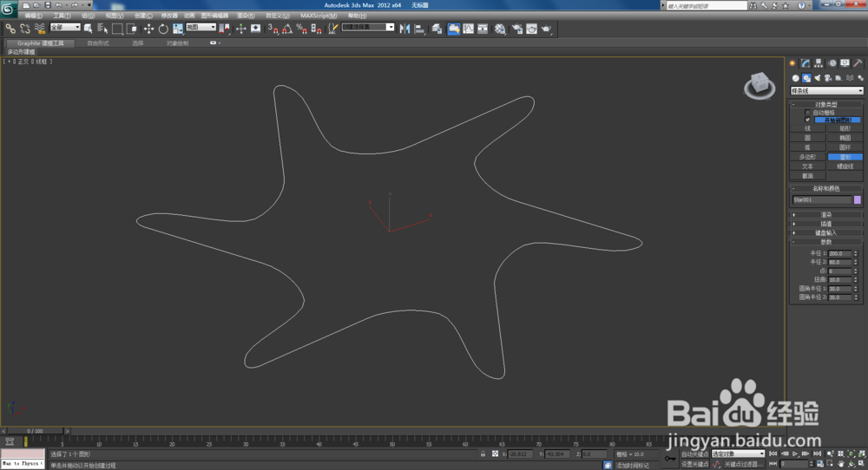The image size is (868, 470).
Task: Click the 截面 shape button
Action: click(x=807, y=176)
